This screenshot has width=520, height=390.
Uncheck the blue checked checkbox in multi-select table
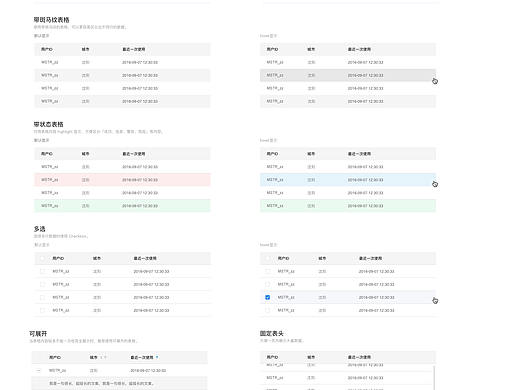click(x=267, y=297)
